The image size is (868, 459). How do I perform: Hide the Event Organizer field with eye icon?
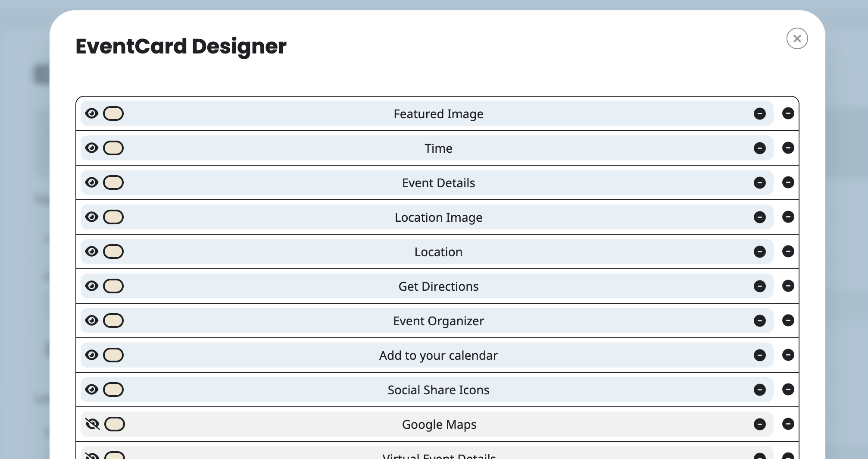[x=91, y=321]
